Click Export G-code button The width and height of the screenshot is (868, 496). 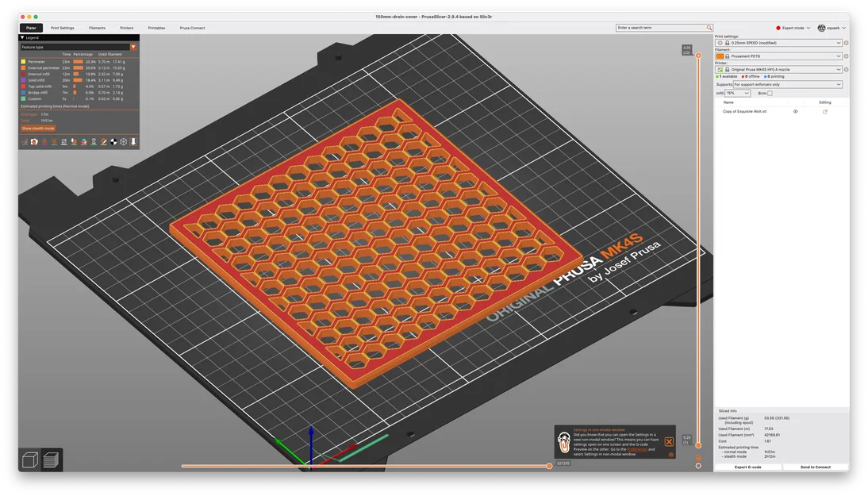click(748, 467)
